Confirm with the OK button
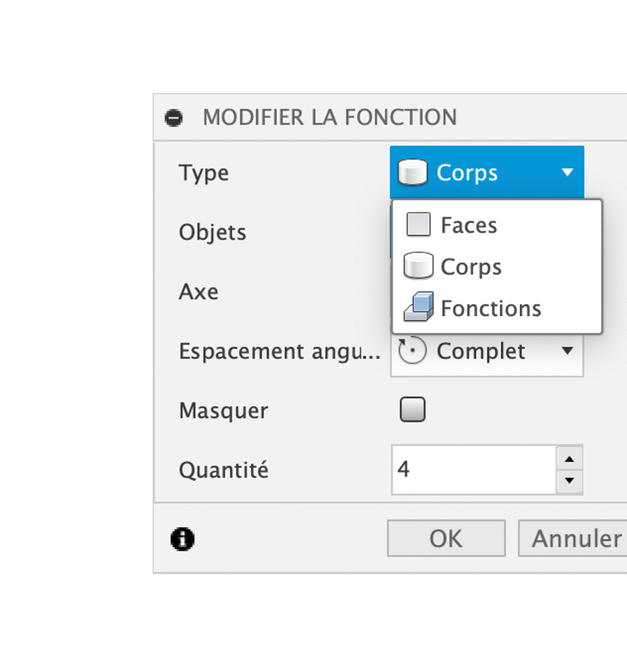 446,538
